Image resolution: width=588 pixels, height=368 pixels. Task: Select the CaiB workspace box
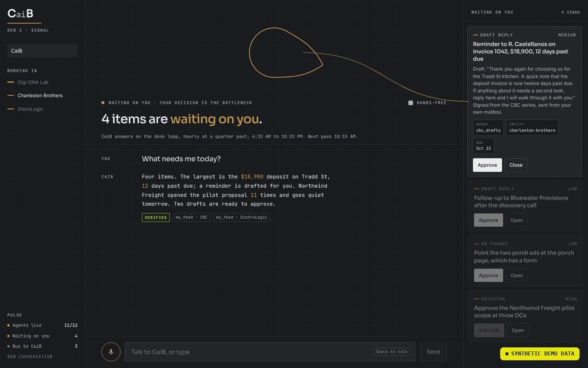[x=42, y=51]
